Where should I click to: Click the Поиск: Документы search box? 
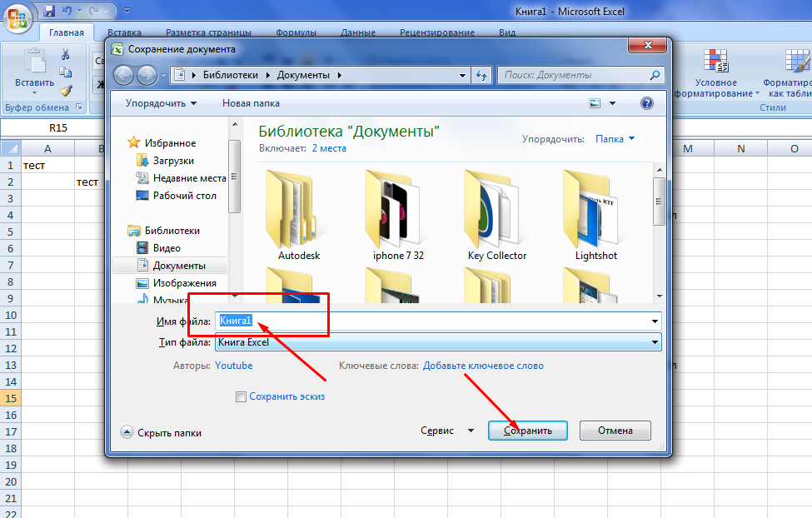pyautogui.click(x=580, y=75)
